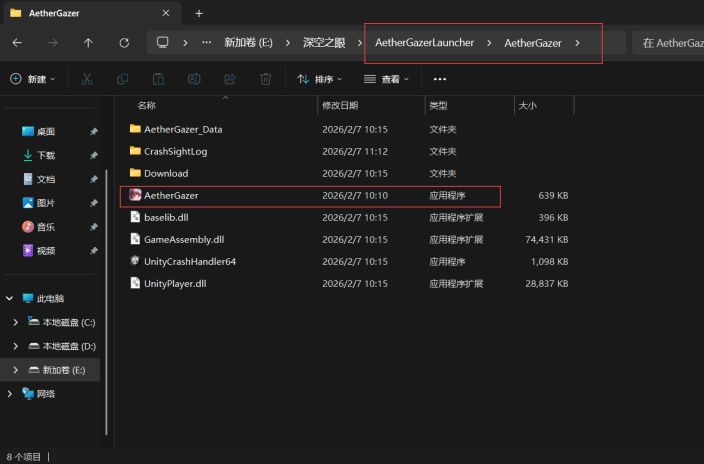Screen dimensions: 704x464
Task: Sort by 修改日期 column header
Action: tap(340, 105)
